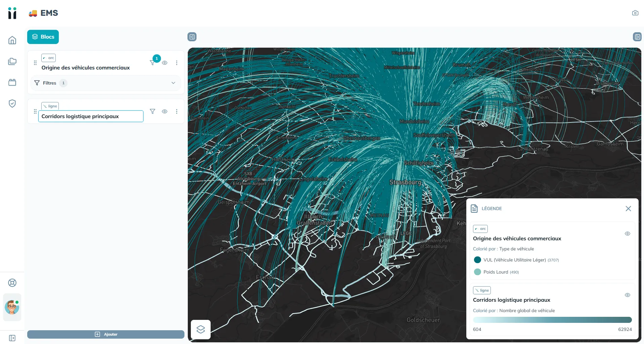Click the Légende document icon

(474, 208)
